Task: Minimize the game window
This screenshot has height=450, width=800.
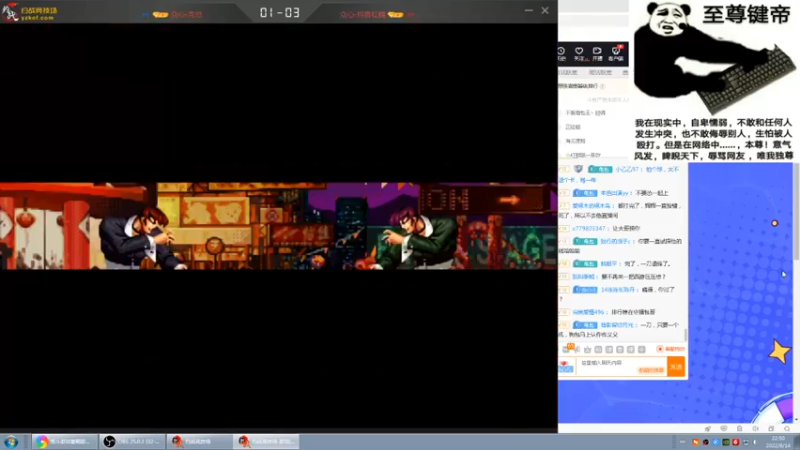Action: click(x=529, y=10)
